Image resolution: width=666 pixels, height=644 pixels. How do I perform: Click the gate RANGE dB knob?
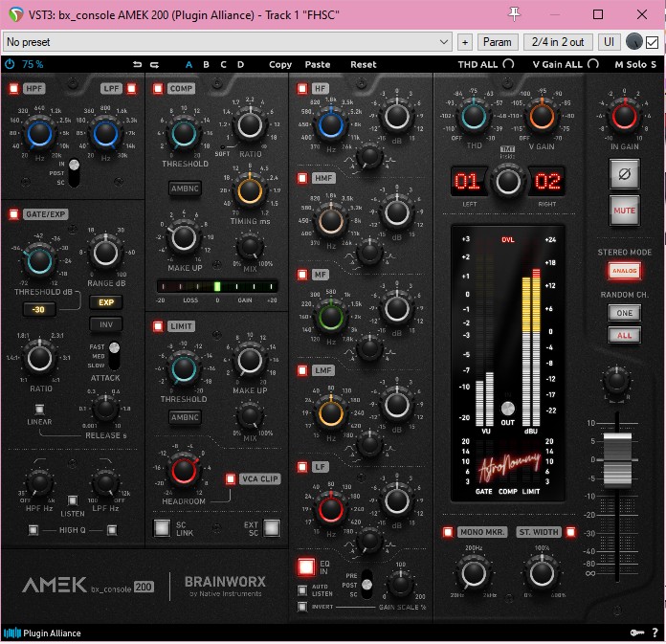pos(105,253)
